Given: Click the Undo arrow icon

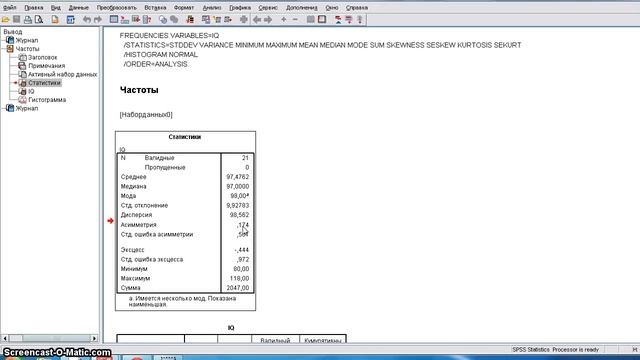Looking at the screenshot, I should pos(87,19).
